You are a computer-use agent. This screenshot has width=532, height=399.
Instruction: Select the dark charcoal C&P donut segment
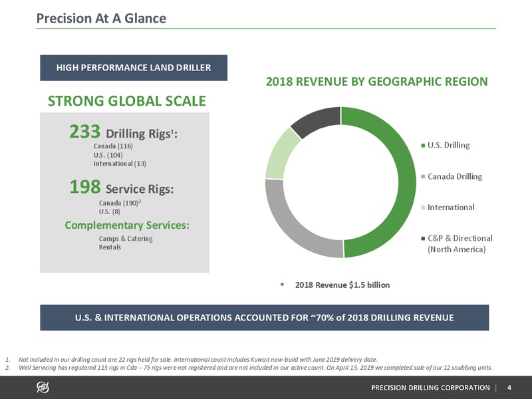tap(317, 120)
